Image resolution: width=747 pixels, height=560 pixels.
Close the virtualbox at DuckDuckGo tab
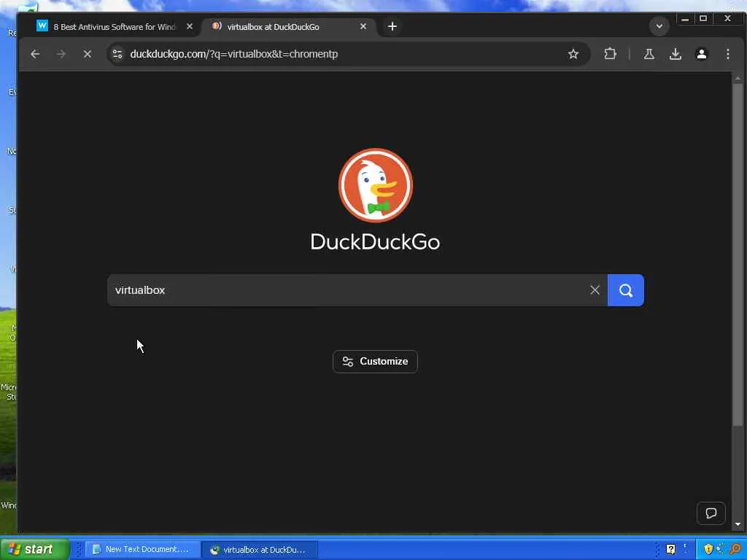pos(363,27)
